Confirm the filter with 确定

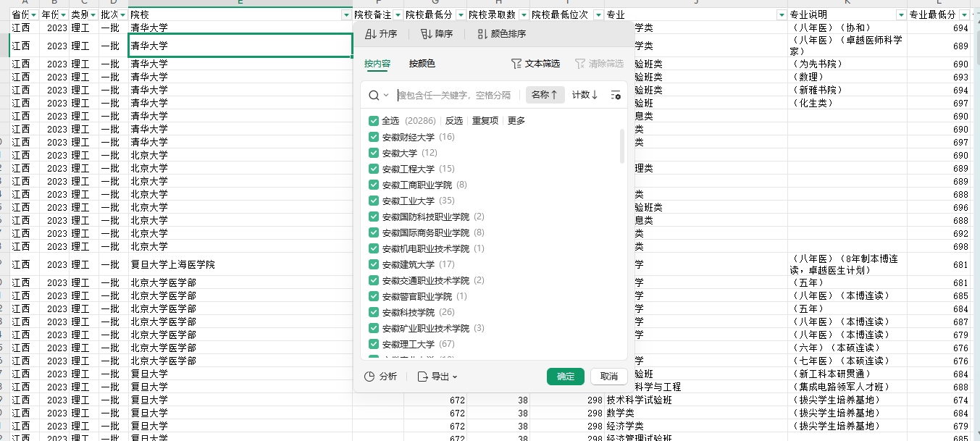pos(566,377)
